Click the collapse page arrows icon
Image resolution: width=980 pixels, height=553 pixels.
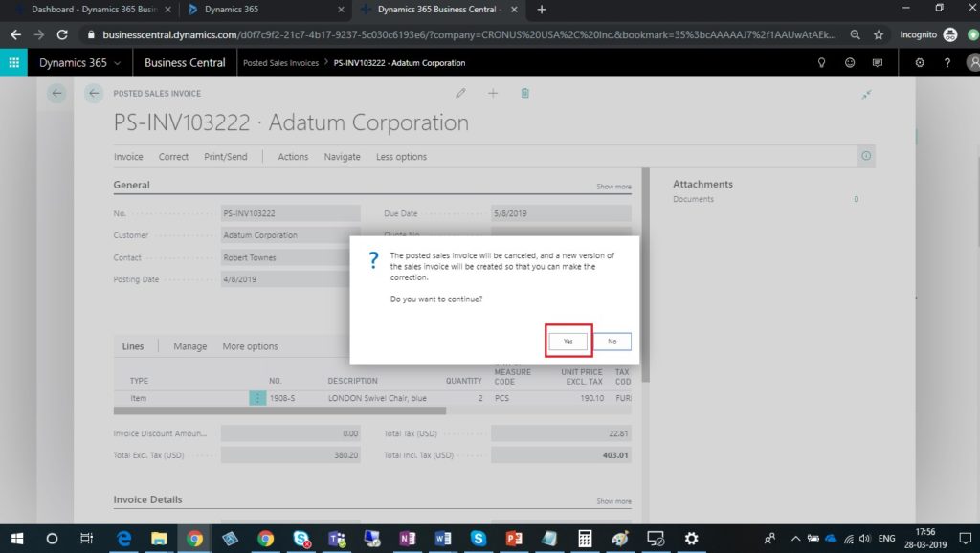tap(866, 95)
